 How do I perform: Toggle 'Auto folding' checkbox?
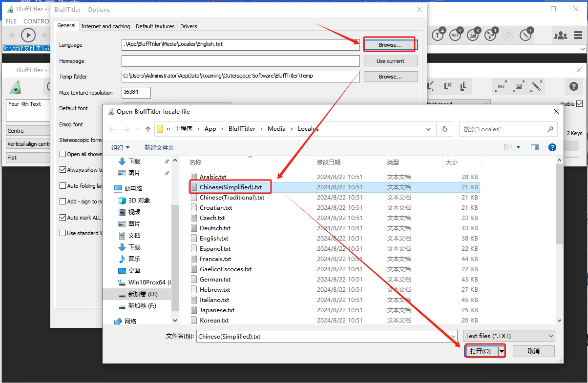(x=63, y=186)
